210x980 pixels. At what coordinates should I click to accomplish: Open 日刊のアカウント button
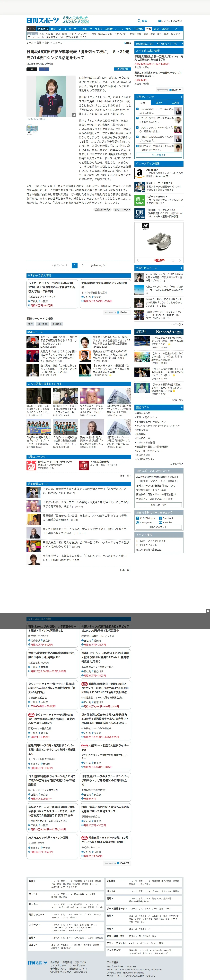[x=159, y=527]
